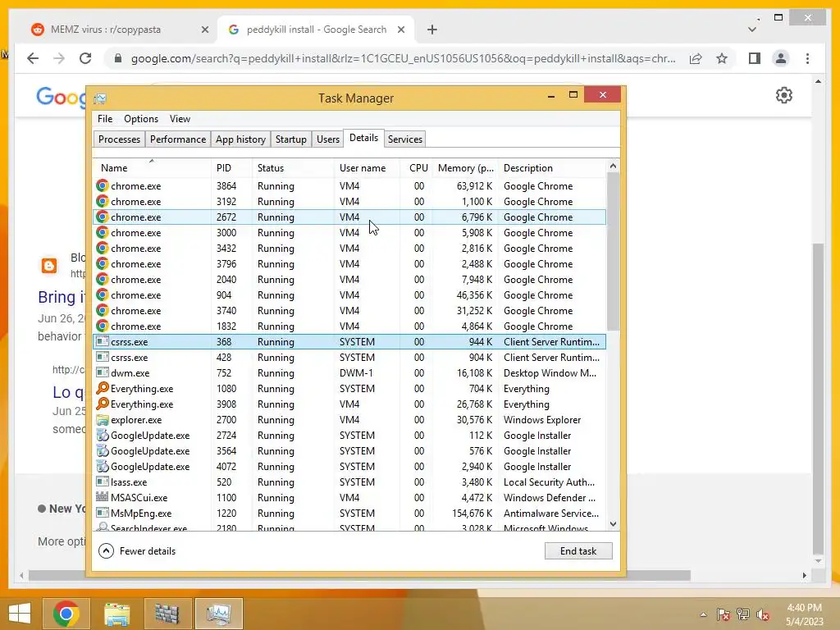Click the Google logo in Chrome

pyautogui.click(x=60, y=97)
